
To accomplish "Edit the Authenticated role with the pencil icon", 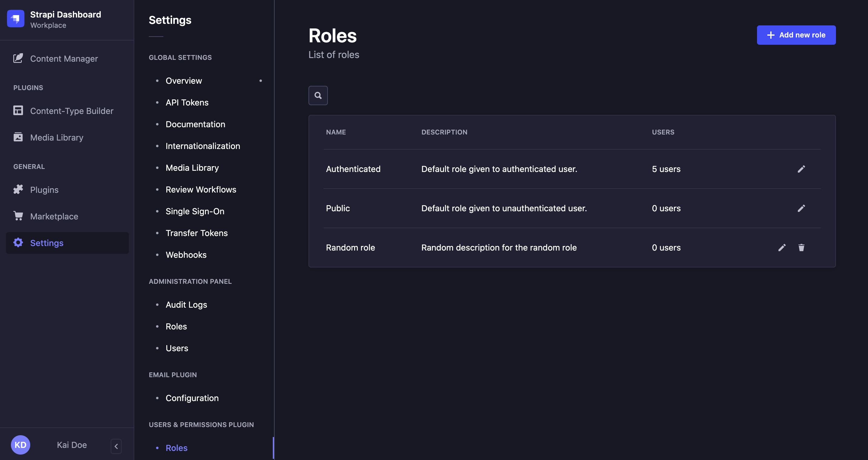I will point(802,169).
